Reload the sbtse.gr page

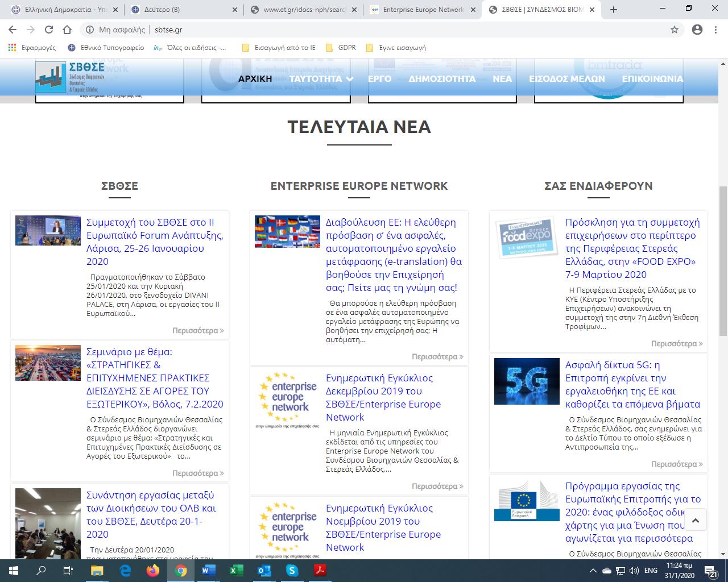[x=49, y=30]
